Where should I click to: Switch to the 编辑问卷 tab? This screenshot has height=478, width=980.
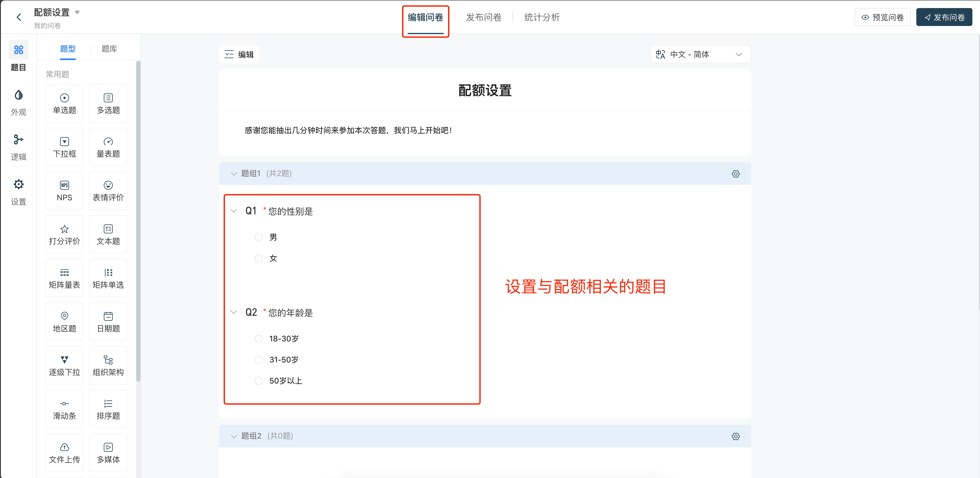(425, 17)
